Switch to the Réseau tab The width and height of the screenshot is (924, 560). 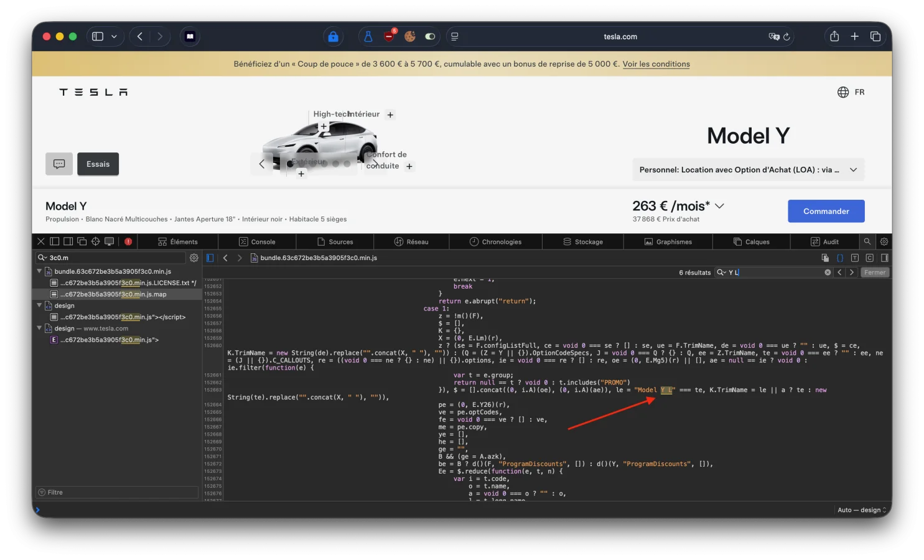click(411, 242)
